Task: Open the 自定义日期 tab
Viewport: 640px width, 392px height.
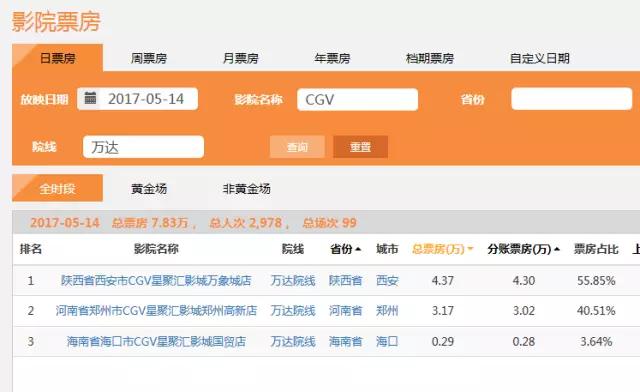Action: 540,58
